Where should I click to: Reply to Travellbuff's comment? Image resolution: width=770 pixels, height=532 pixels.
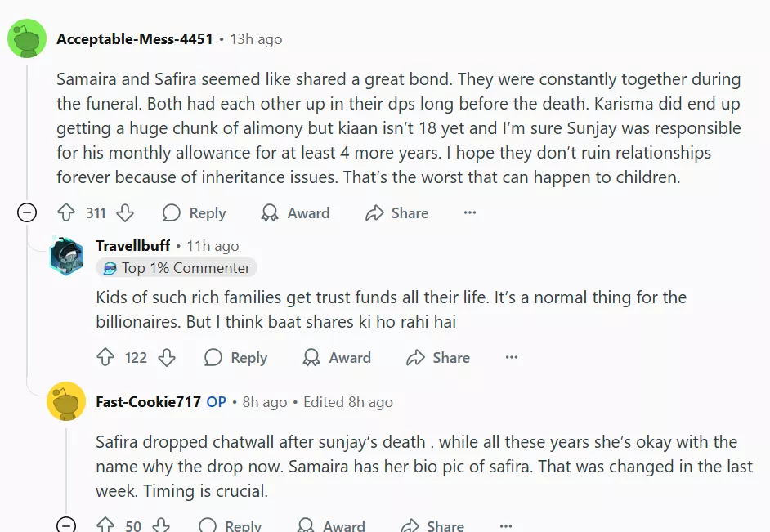pos(236,358)
